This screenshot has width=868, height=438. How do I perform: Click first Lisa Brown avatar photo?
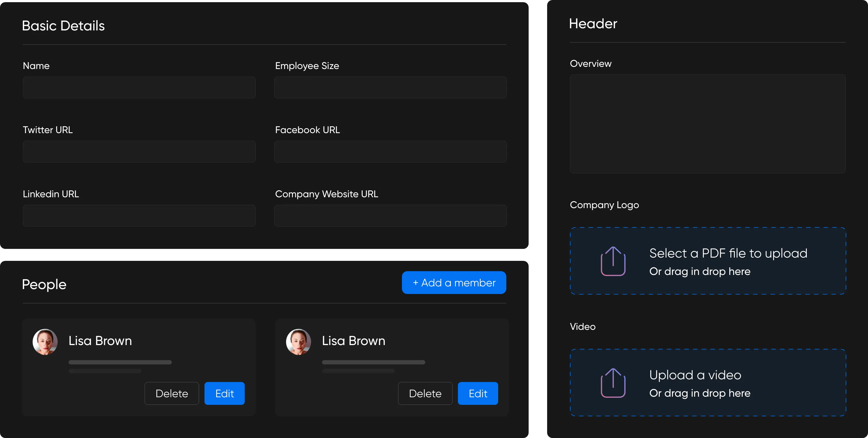(45, 342)
